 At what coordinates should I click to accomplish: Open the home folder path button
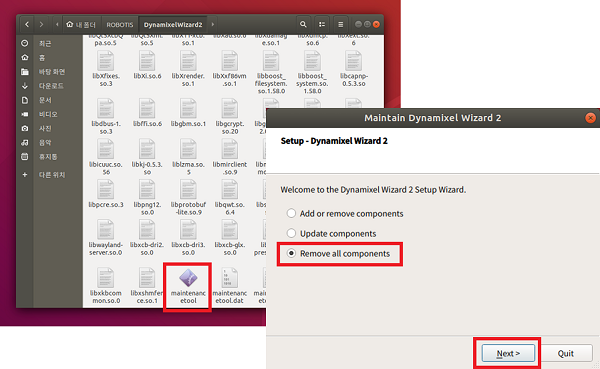click(x=81, y=24)
